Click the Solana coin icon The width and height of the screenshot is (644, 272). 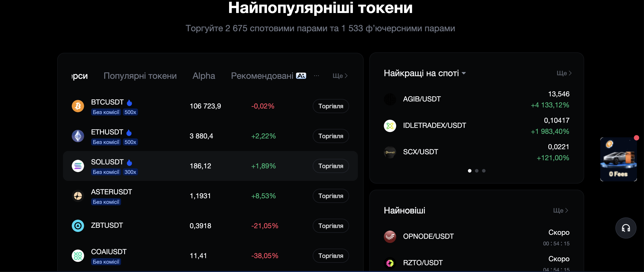[78, 166]
